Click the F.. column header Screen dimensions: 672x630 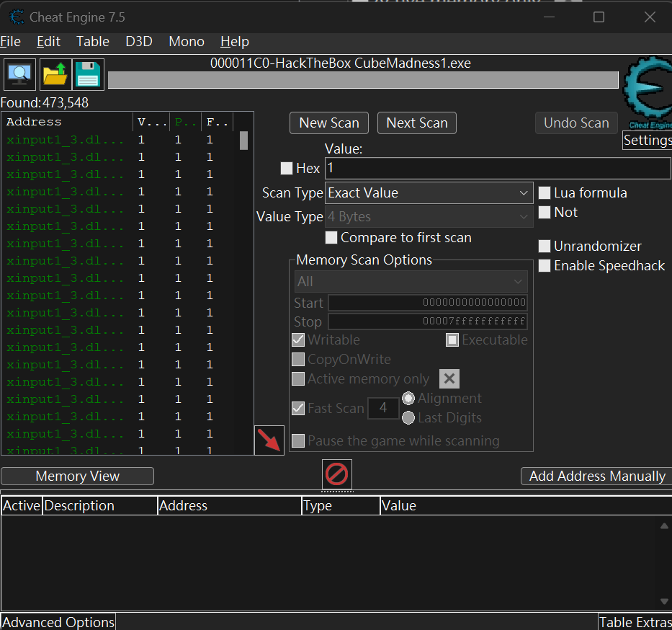point(217,123)
